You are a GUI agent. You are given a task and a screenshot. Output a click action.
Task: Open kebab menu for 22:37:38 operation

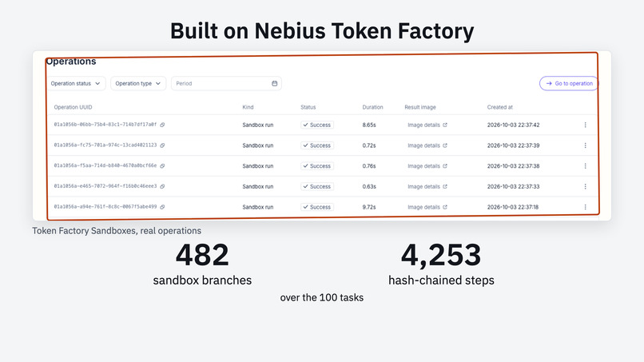coord(585,166)
